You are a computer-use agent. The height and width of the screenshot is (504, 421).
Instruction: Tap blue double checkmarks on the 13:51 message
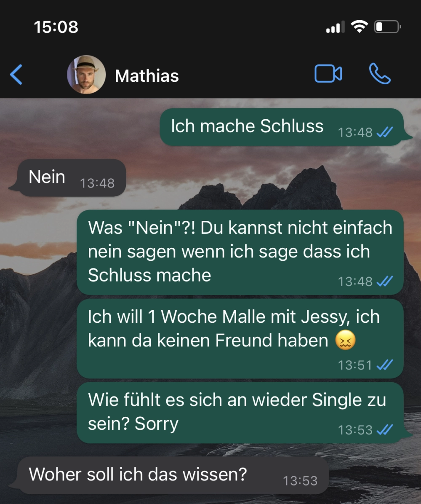click(x=385, y=365)
